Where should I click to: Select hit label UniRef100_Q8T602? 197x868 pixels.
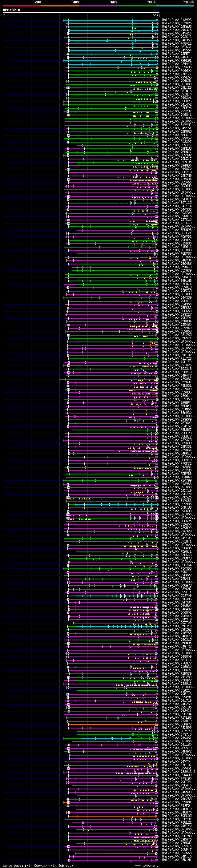click(177, 423)
